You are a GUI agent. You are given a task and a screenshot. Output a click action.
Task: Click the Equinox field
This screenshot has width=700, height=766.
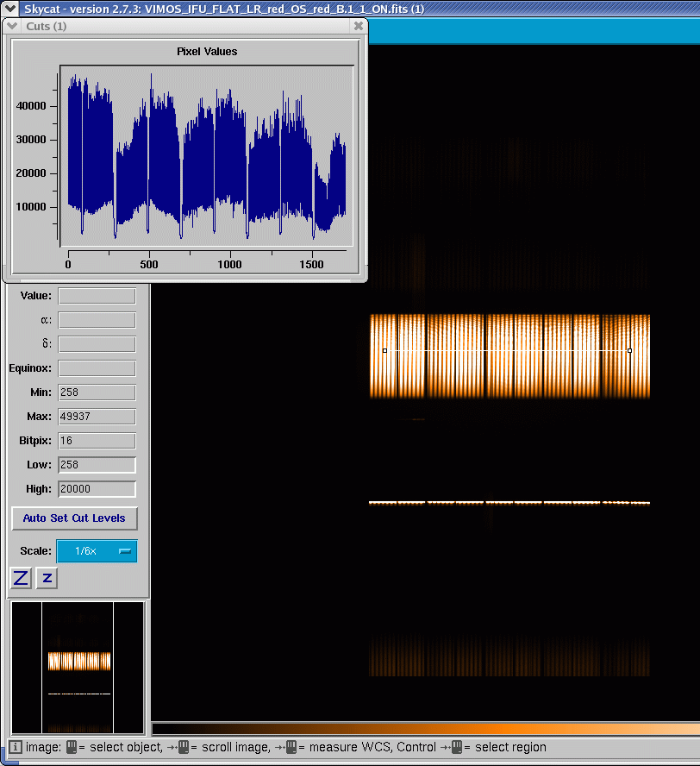point(97,368)
